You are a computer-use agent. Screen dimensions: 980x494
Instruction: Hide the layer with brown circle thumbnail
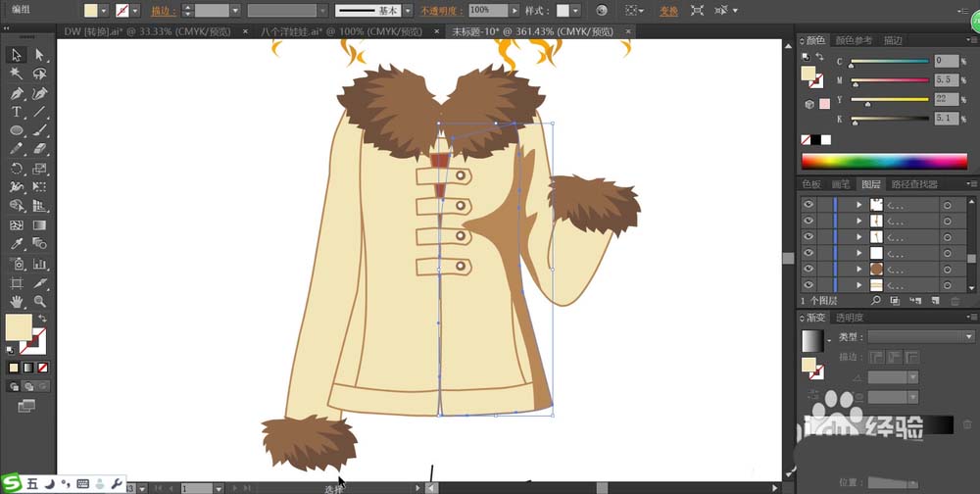(808, 269)
